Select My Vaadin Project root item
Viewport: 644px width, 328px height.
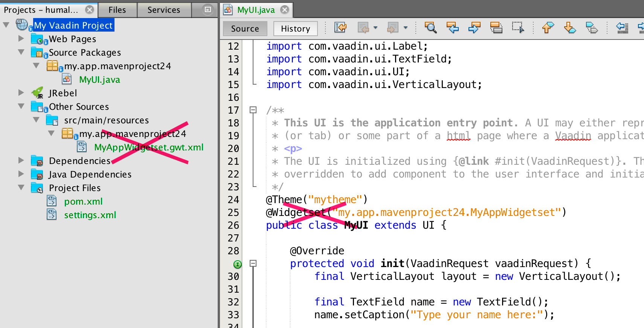point(73,25)
